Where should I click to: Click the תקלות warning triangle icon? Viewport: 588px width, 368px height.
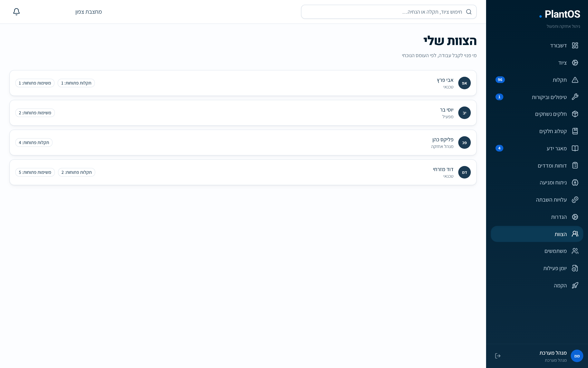[x=575, y=80]
